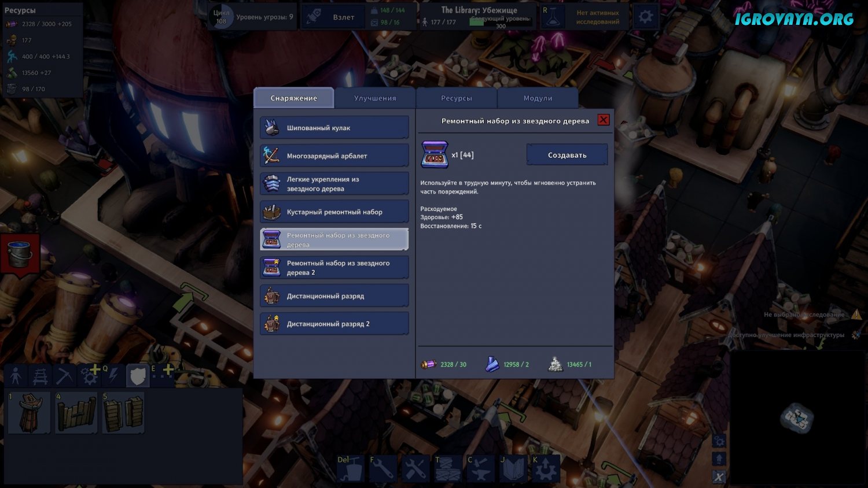Image resolution: width=868 pixels, height=488 pixels.
Task: Click the minimap in the corner
Action: pos(797,417)
